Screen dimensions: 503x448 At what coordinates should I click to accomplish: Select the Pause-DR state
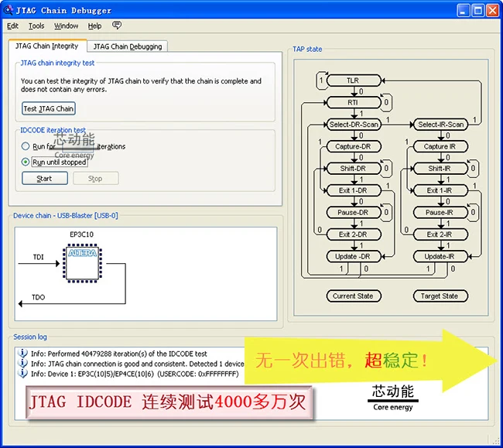pyautogui.click(x=354, y=212)
